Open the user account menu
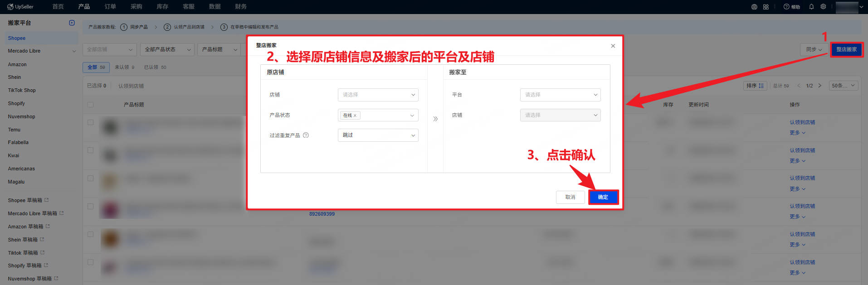This screenshot has width=868, height=285. 849,7
